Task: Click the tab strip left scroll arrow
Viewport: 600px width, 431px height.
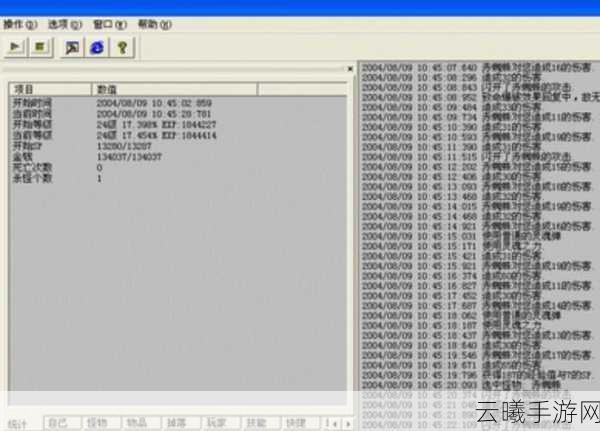Action: point(335,424)
